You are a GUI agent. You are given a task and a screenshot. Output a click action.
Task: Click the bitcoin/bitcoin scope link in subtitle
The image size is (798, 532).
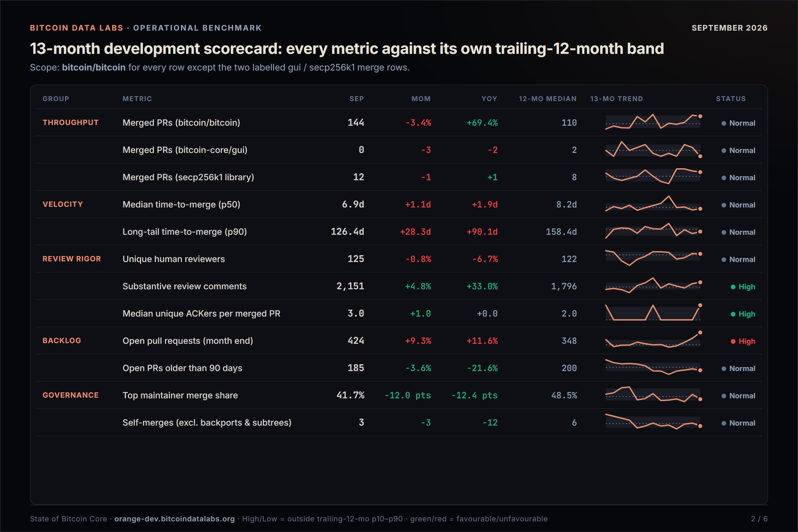pos(94,67)
